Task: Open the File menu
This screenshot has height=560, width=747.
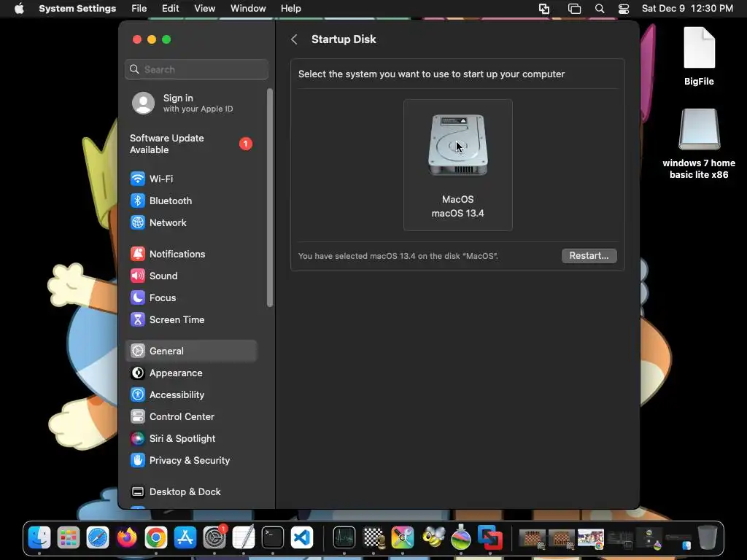Action: (x=139, y=9)
